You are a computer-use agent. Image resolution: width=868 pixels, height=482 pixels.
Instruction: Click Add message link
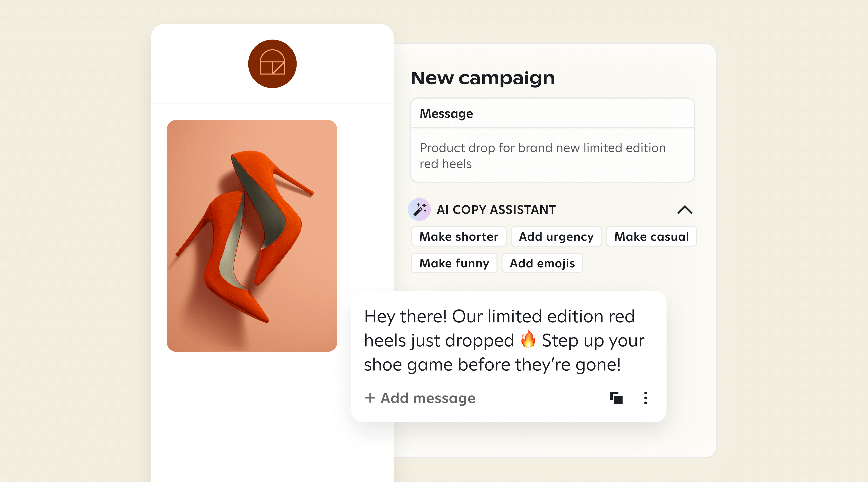428,398
